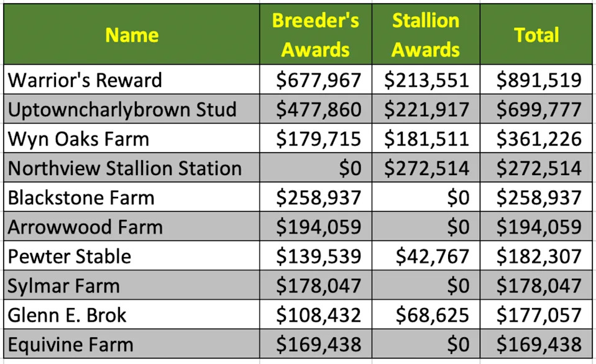Click the Warrior's Reward name cell
This screenshot has width=596, height=364.
132,80
